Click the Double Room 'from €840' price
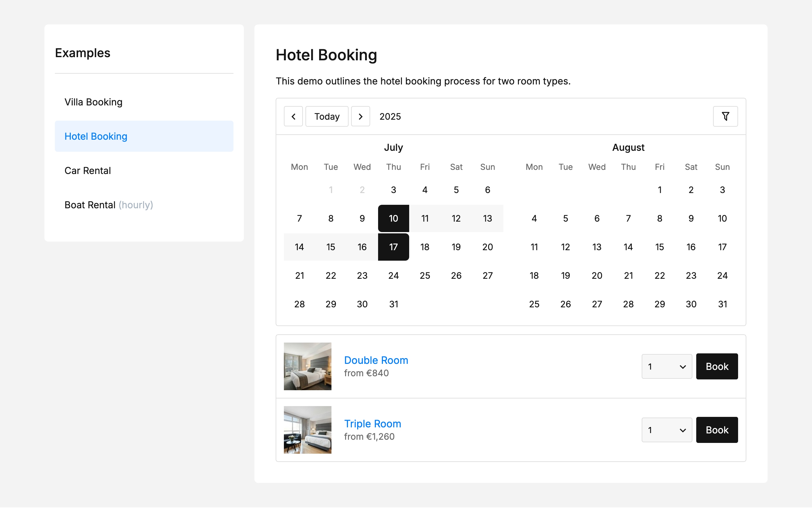812x508 pixels. [366, 373]
